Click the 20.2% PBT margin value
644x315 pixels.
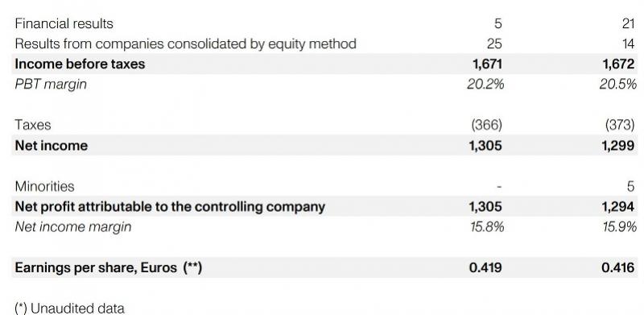tap(485, 85)
